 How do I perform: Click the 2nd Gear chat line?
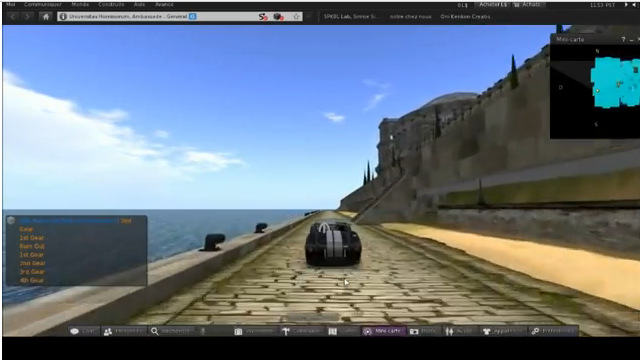(x=32, y=263)
